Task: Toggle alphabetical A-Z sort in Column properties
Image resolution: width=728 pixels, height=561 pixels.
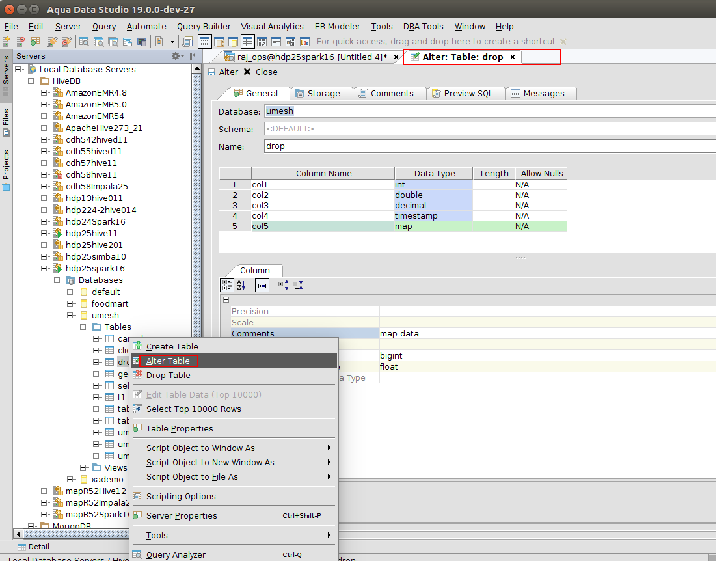Action: tap(241, 285)
